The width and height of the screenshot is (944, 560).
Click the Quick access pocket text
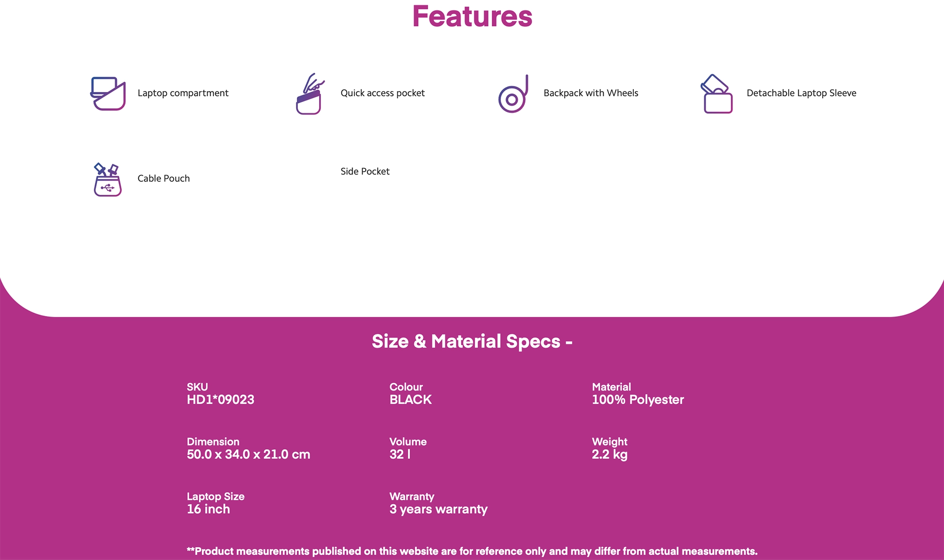coord(382,93)
